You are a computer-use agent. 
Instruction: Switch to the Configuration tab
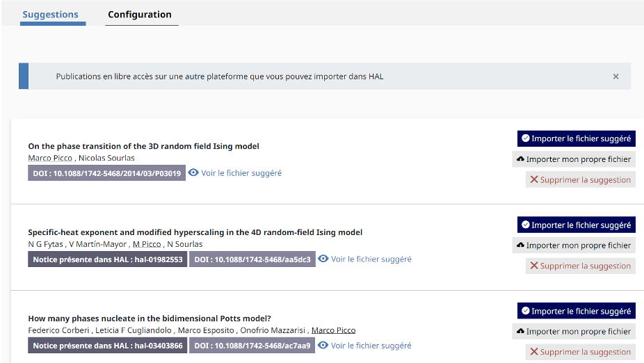[140, 15]
